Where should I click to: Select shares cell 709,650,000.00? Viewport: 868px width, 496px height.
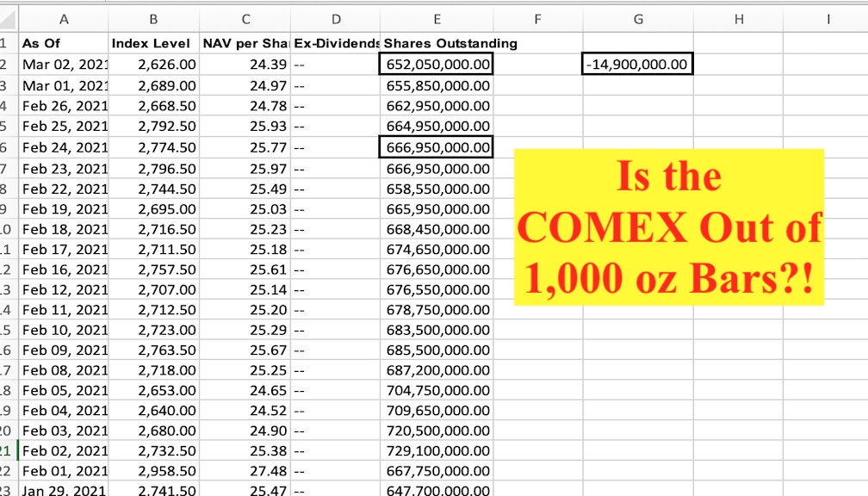pos(437,411)
